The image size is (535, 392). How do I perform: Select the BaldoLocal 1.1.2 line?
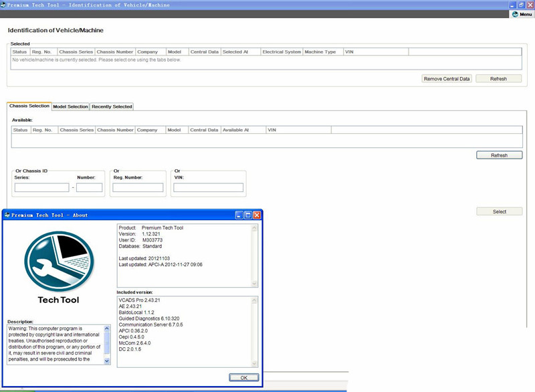(136, 312)
